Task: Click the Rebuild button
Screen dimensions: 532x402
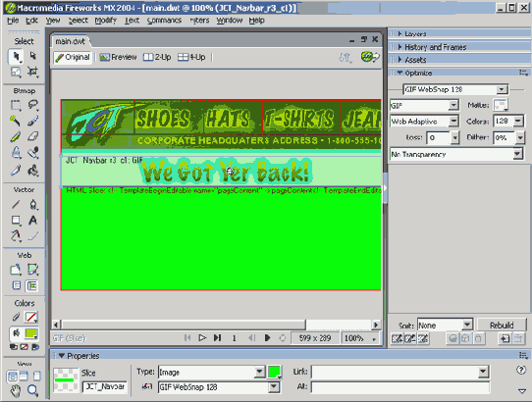Action: pyautogui.click(x=502, y=326)
